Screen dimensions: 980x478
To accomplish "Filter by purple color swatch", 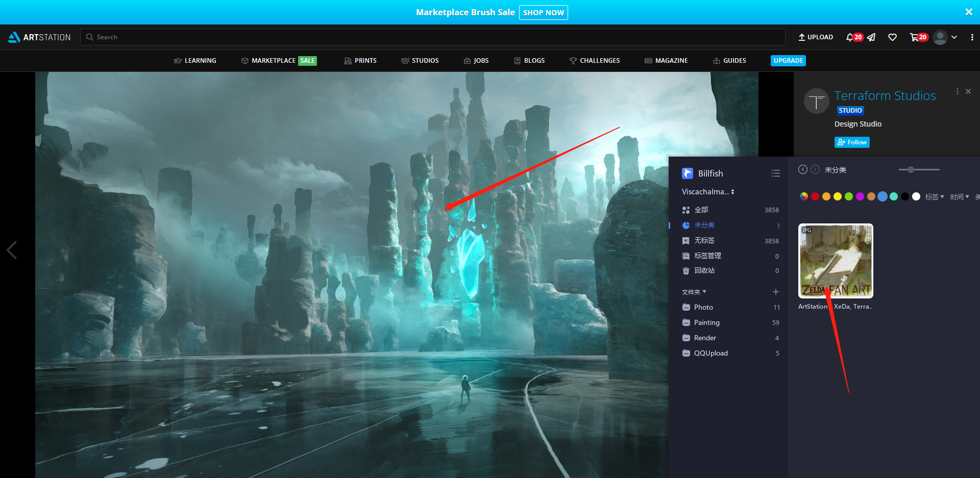I will (860, 196).
